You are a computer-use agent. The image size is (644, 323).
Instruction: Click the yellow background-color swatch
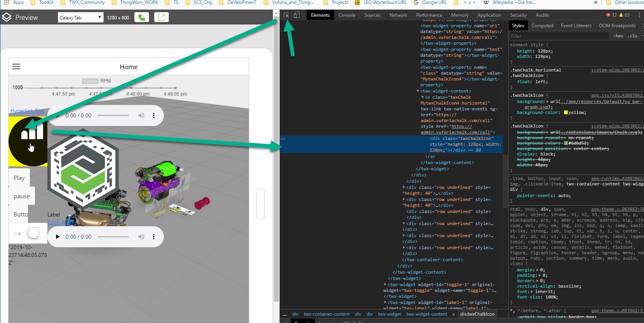point(566,113)
